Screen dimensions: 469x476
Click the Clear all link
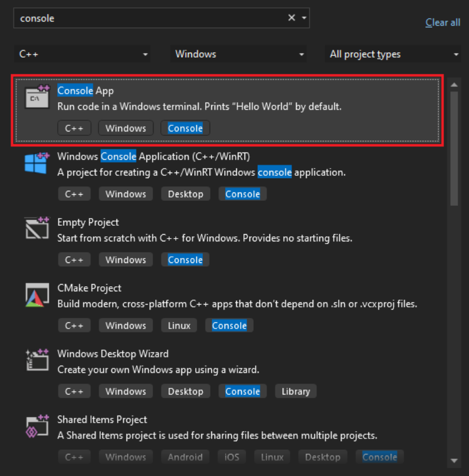click(442, 22)
